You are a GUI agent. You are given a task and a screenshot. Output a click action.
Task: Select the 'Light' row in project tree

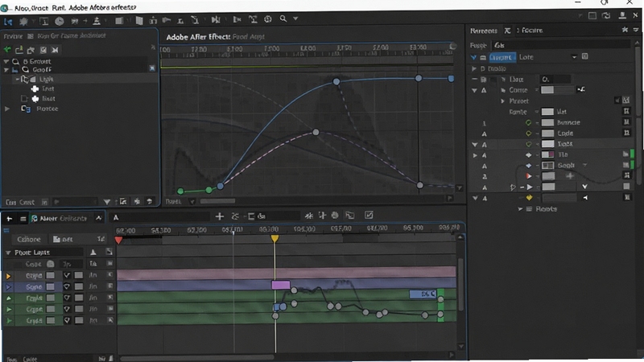click(x=80, y=79)
